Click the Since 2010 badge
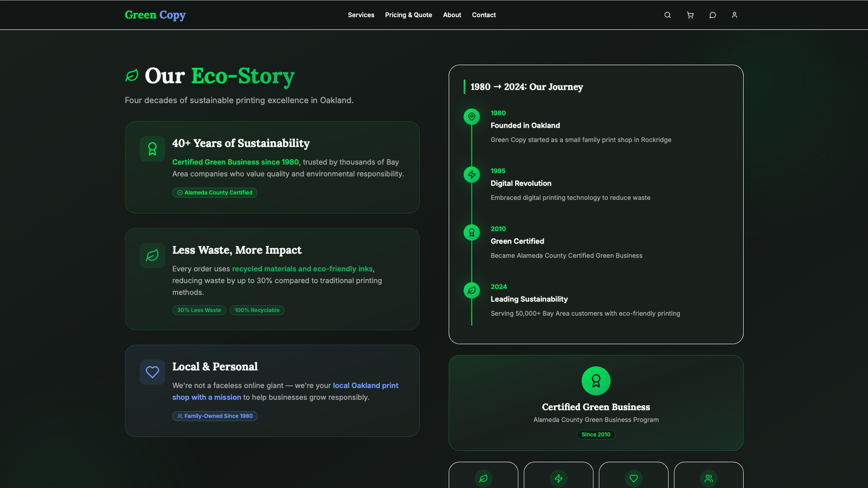868x488 pixels. [596, 435]
